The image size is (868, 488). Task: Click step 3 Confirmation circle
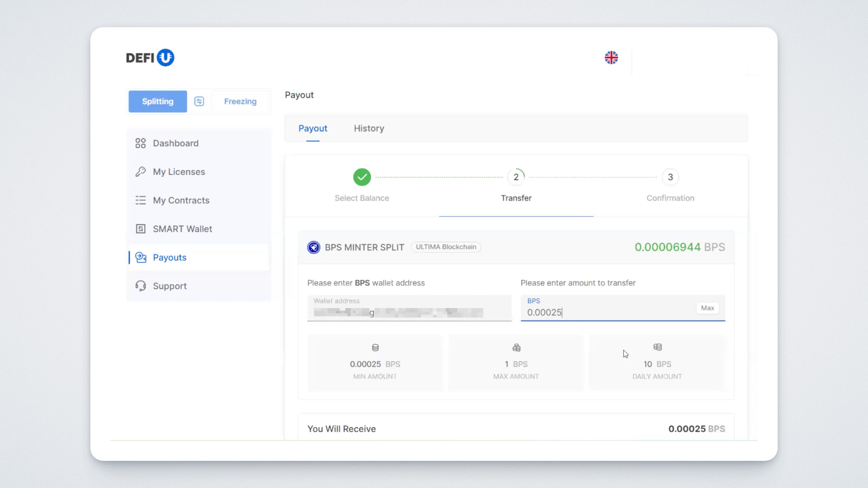point(670,177)
